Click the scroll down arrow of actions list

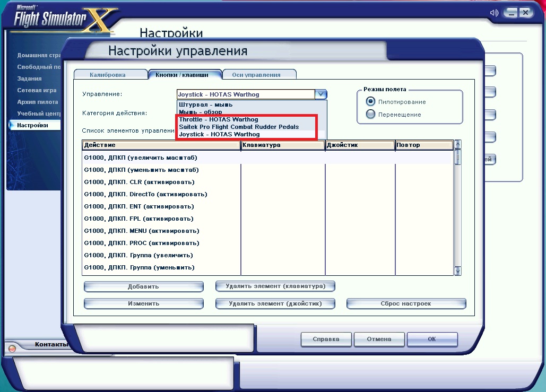[458, 271]
